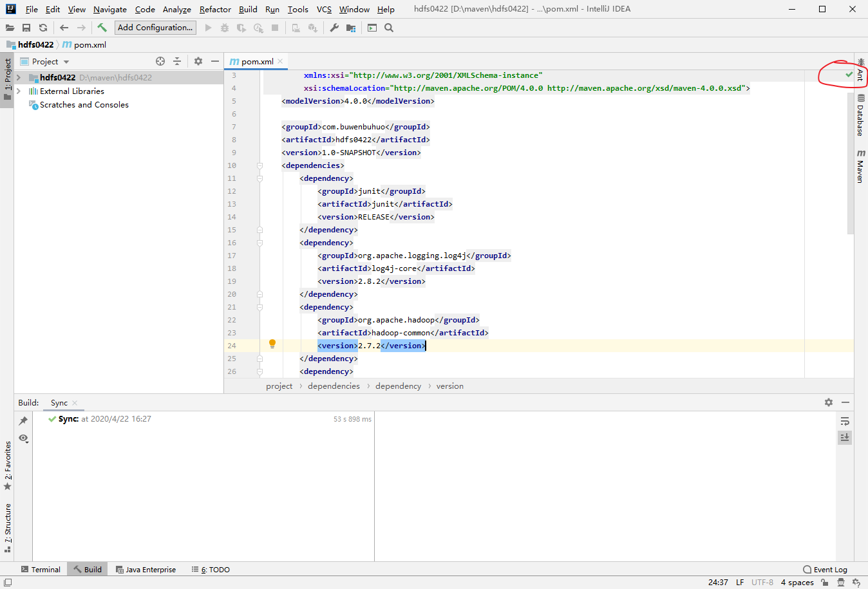Click the Run Anything toolbar icon

click(x=372, y=28)
